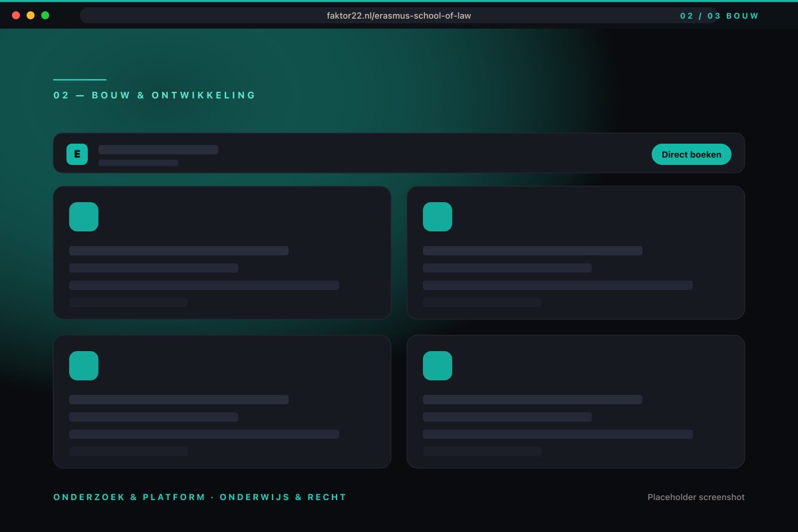
Task: Open the bottom-left content card
Action: [222, 402]
